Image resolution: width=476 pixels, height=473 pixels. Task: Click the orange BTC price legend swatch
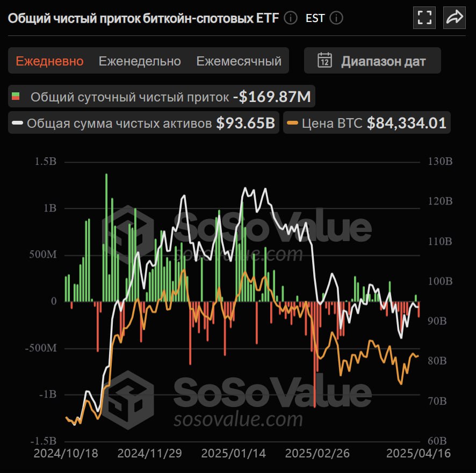click(x=292, y=123)
